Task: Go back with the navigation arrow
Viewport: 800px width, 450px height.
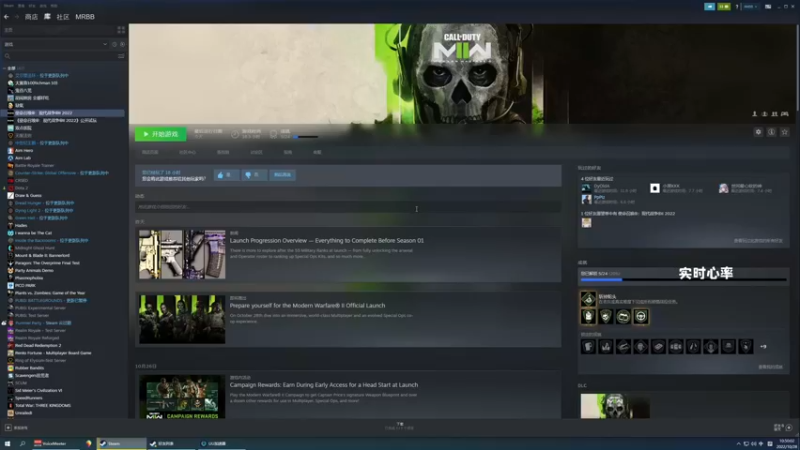Action: click(x=7, y=17)
